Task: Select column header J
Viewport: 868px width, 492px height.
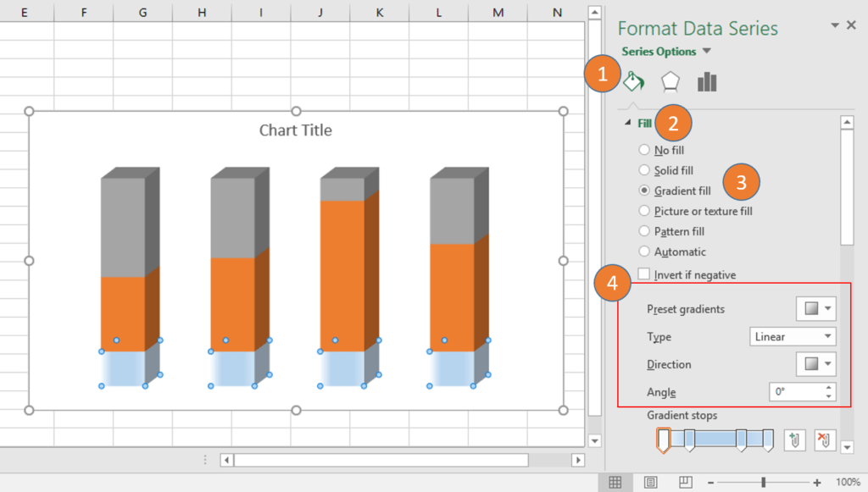Action: coord(320,12)
